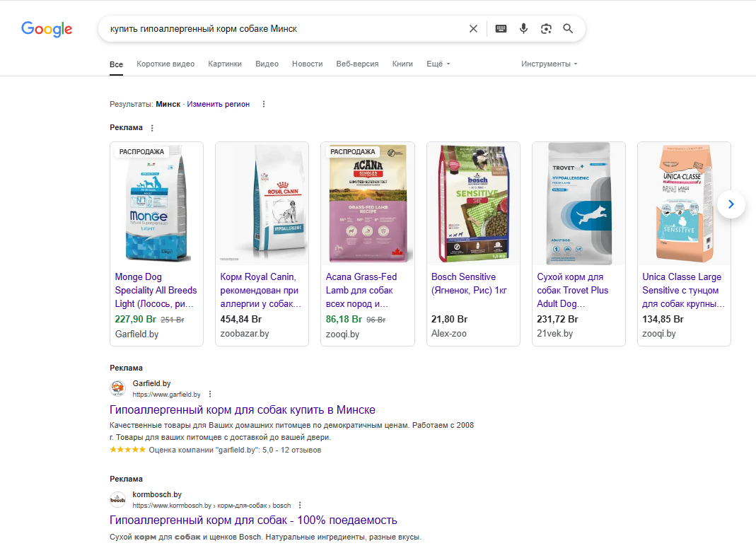Open three-dot menu beside first Реклама label
The height and width of the screenshot is (553, 756).
pos(152,128)
